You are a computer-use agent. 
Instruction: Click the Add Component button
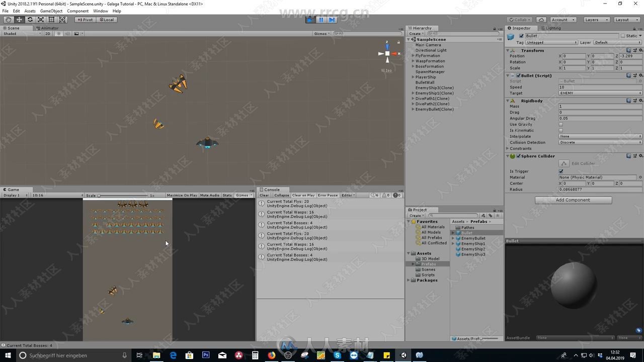(573, 200)
